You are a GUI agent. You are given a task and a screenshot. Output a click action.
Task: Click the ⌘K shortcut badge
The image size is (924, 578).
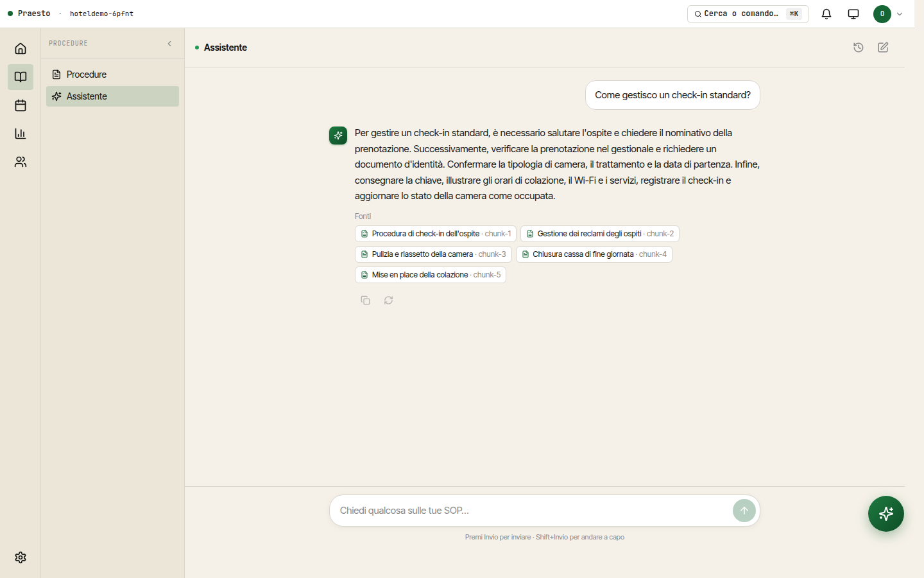[794, 13]
